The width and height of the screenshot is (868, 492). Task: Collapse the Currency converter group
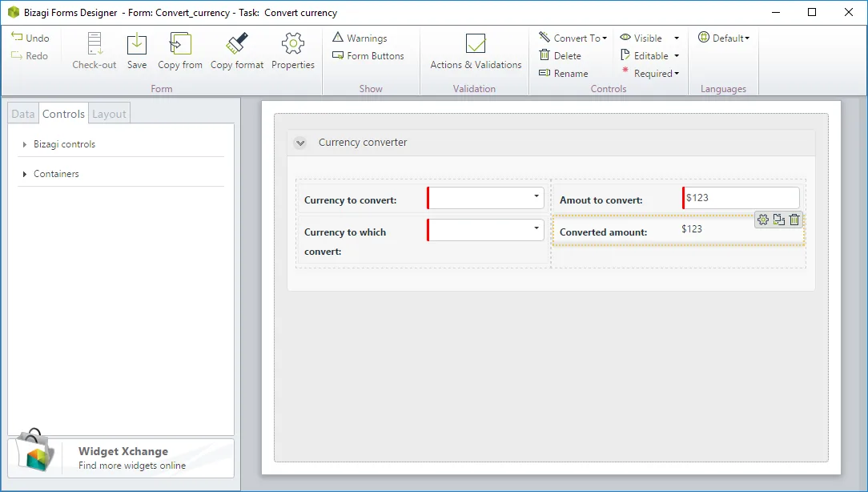[x=300, y=143]
